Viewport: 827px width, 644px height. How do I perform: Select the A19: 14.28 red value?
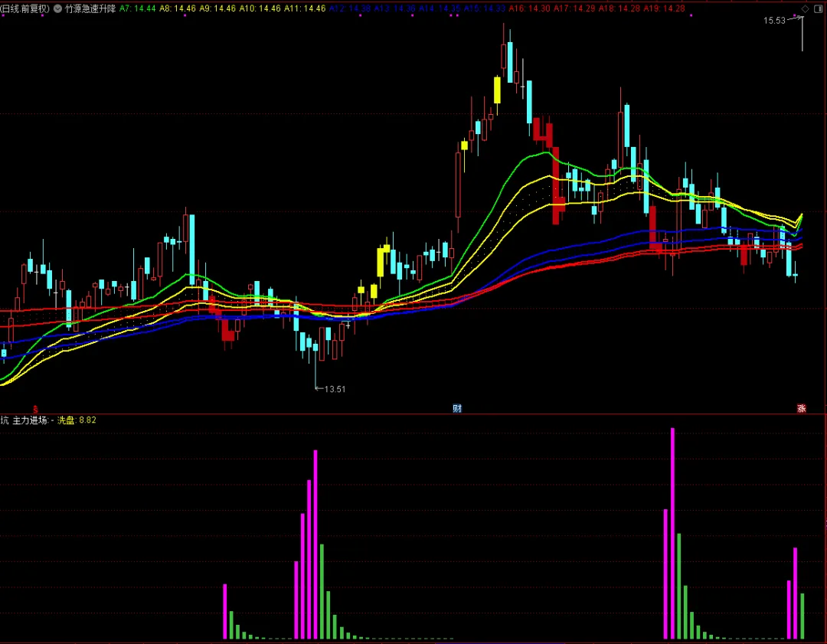tap(664, 9)
